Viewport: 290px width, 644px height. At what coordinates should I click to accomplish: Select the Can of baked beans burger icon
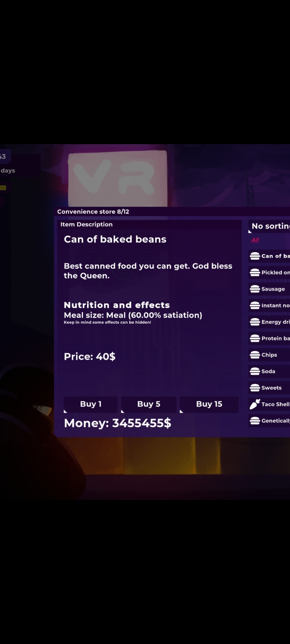point(255,256)
